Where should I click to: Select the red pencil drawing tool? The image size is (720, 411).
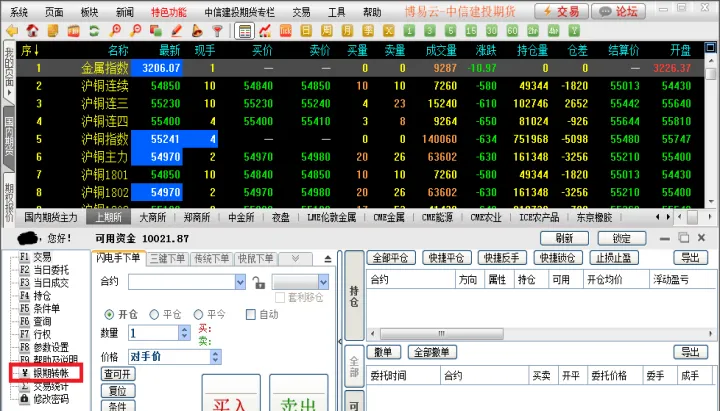(x=176, y=31)
